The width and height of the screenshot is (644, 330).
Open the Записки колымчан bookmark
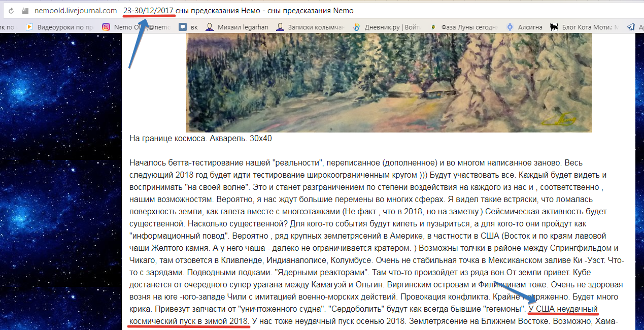click(311, 27)
